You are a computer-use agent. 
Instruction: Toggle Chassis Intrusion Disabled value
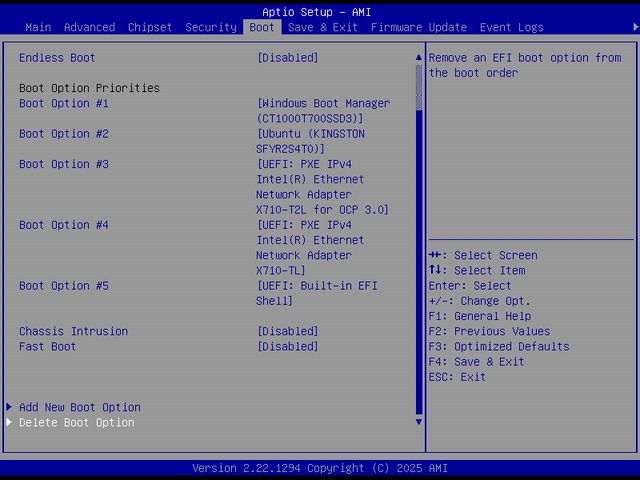tap(287, 331)
